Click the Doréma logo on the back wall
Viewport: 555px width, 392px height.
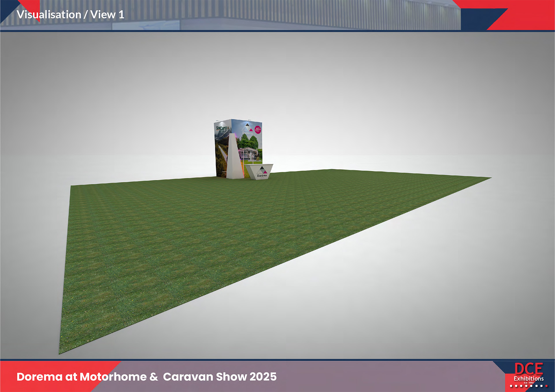point(247,129)
